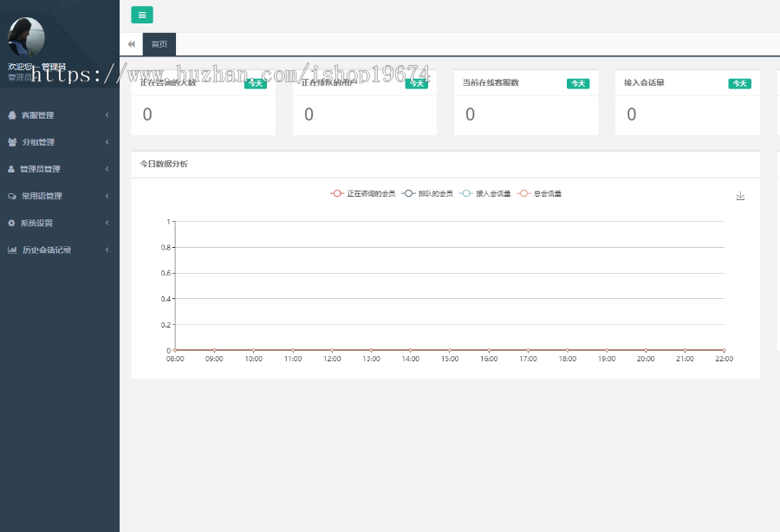
Task: Toggle the 总会话量 legend series
Action: click(539, 194)
